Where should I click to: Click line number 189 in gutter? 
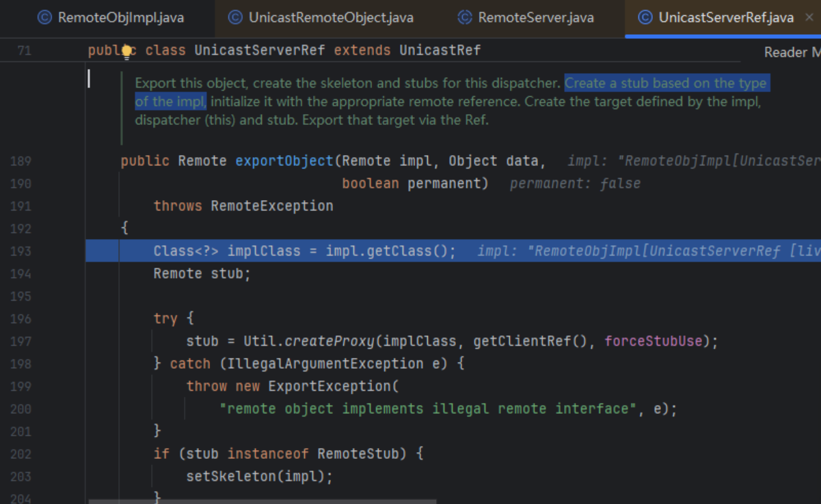tap(21, 161)
